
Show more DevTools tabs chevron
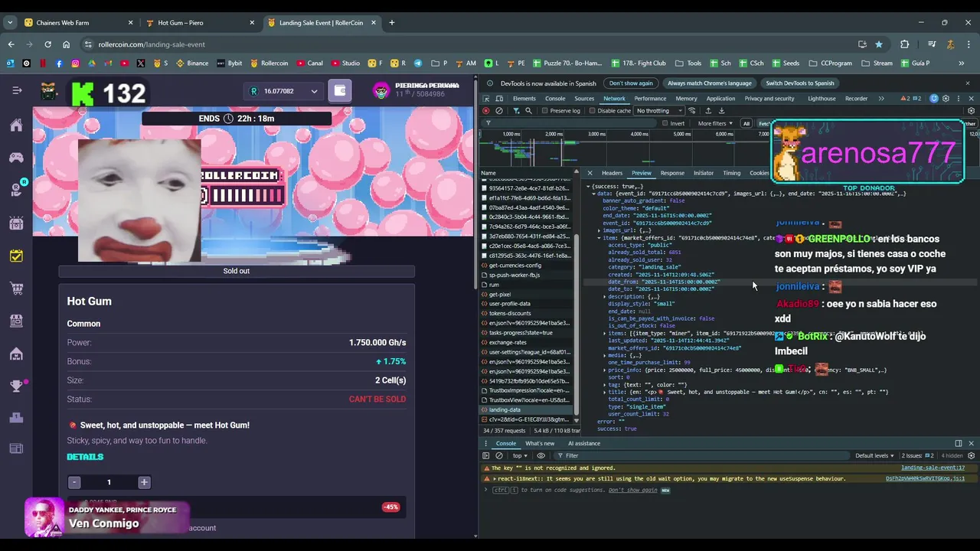[x=881, y=99]
